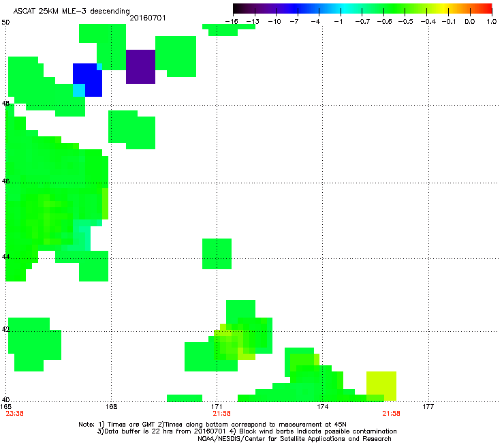The height and width of the screenshot is (443, 504).
Task: Click the -0.5 color bar label
Action: [405, 22]
